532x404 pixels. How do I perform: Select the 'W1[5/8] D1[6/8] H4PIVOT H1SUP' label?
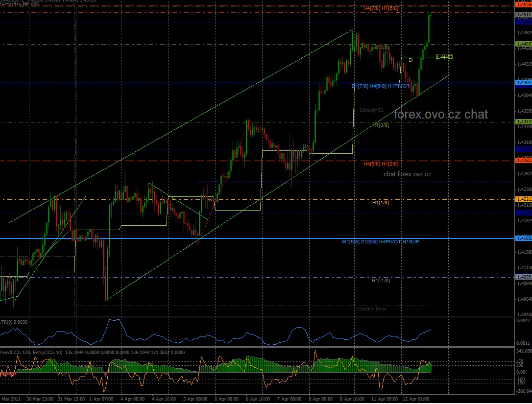pos(380,242)
